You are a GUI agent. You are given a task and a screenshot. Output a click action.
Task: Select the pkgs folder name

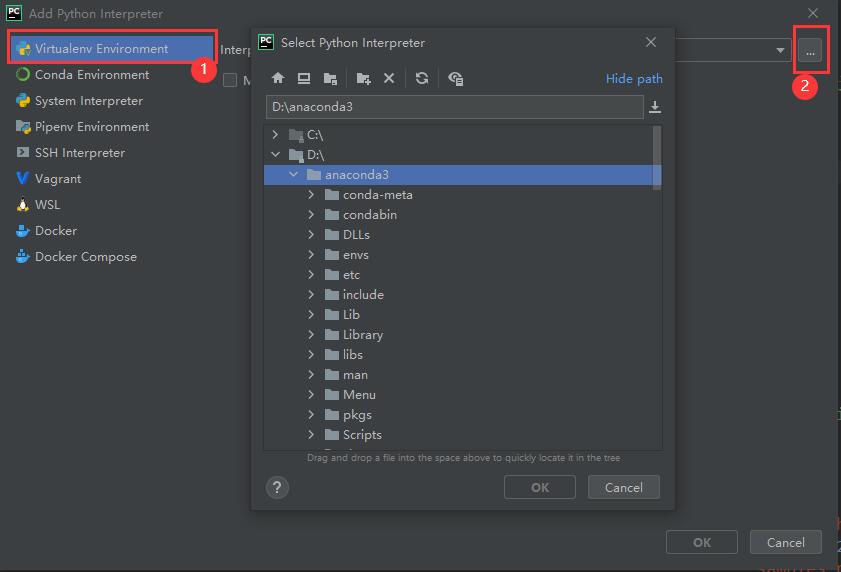click(357, 415)
